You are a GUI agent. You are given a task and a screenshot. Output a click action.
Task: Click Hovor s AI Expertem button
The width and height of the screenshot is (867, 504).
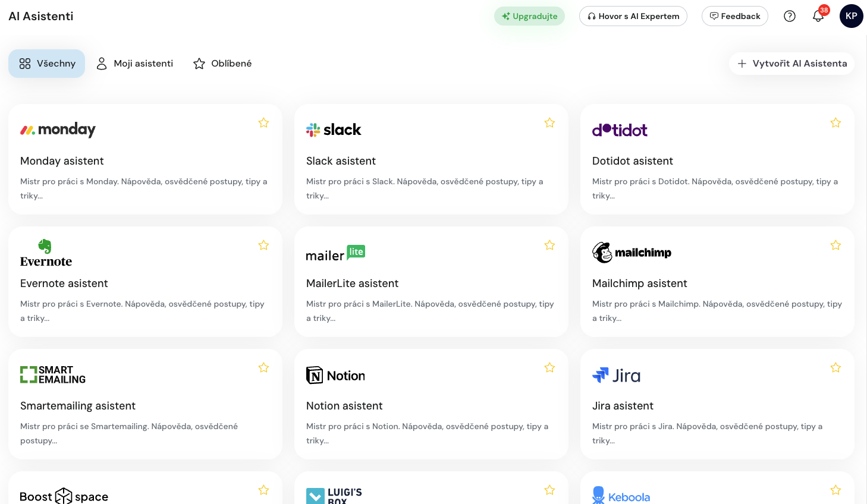coord(633,16)
